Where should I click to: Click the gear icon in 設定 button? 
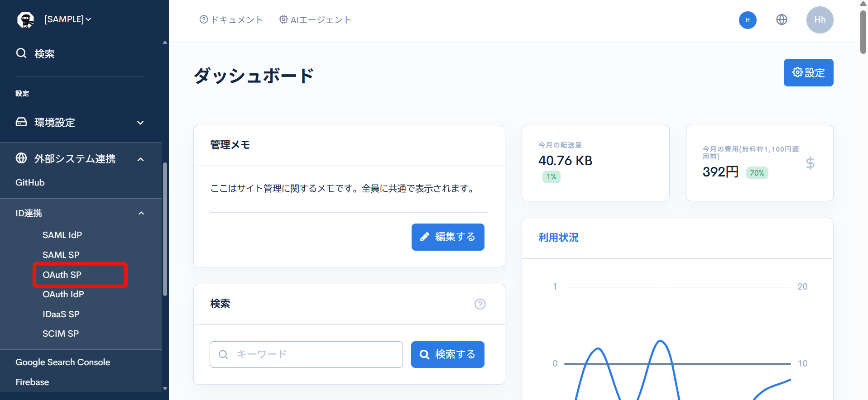click(797, 72)
